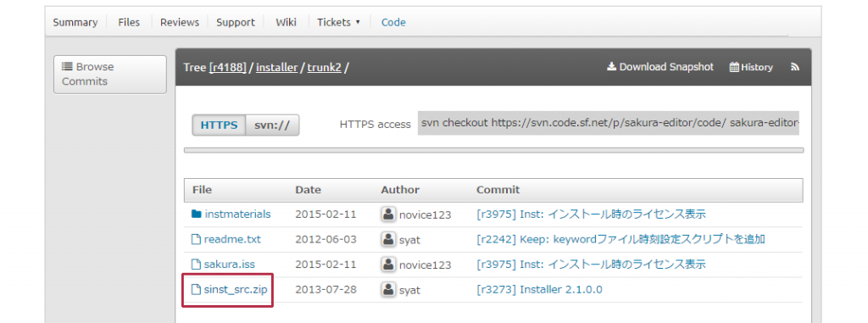Click the readme.txt file icon
Image resolution: width=868 pixels, height=323 pixels.
point(196,239)
